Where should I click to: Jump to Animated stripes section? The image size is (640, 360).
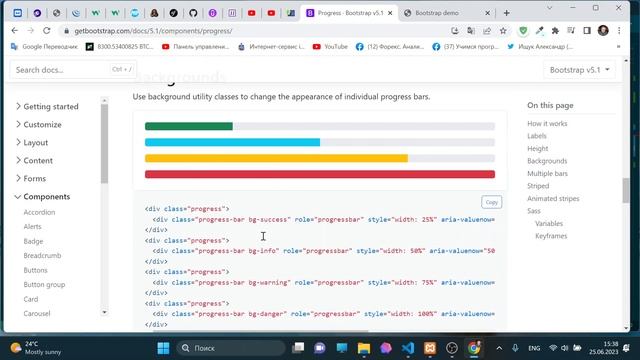[x=553, y=198]
